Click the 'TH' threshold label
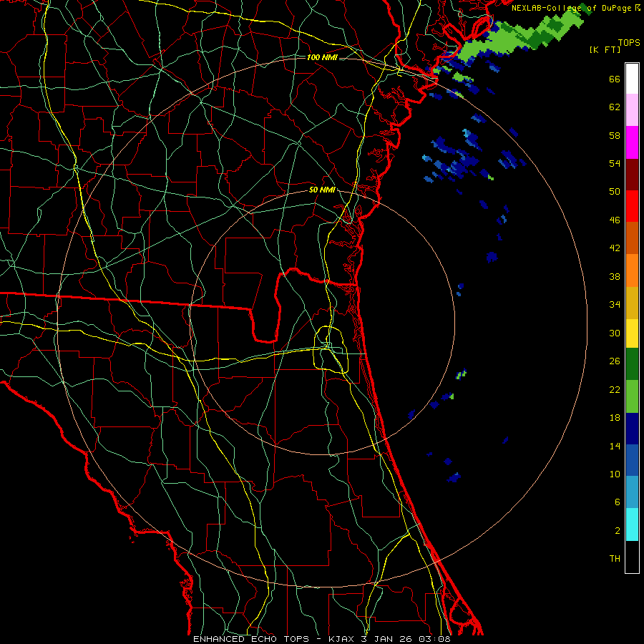The image size is (644, 644). pyautogui.click(x=615, y=559)
